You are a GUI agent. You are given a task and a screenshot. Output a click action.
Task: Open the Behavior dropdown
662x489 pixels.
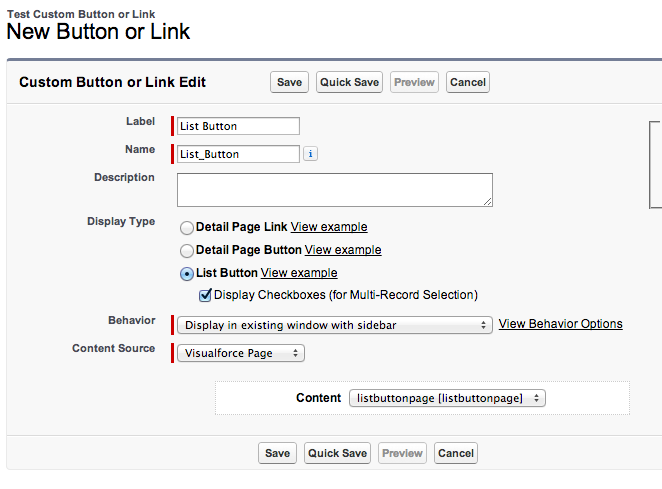tap(335, 325)
